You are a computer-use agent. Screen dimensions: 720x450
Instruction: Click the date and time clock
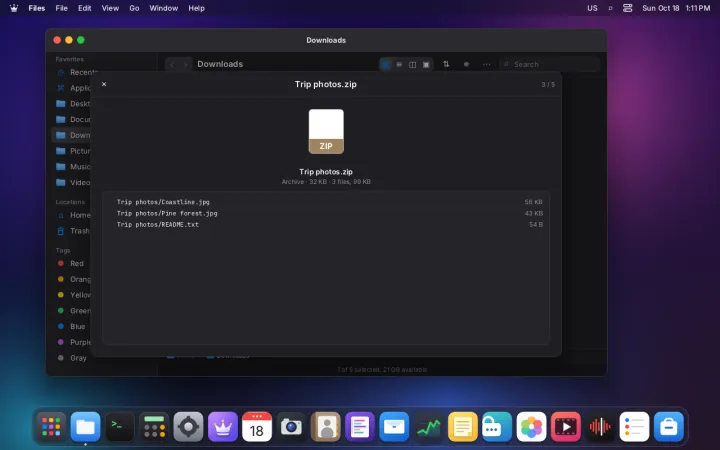tap(676, 8)
